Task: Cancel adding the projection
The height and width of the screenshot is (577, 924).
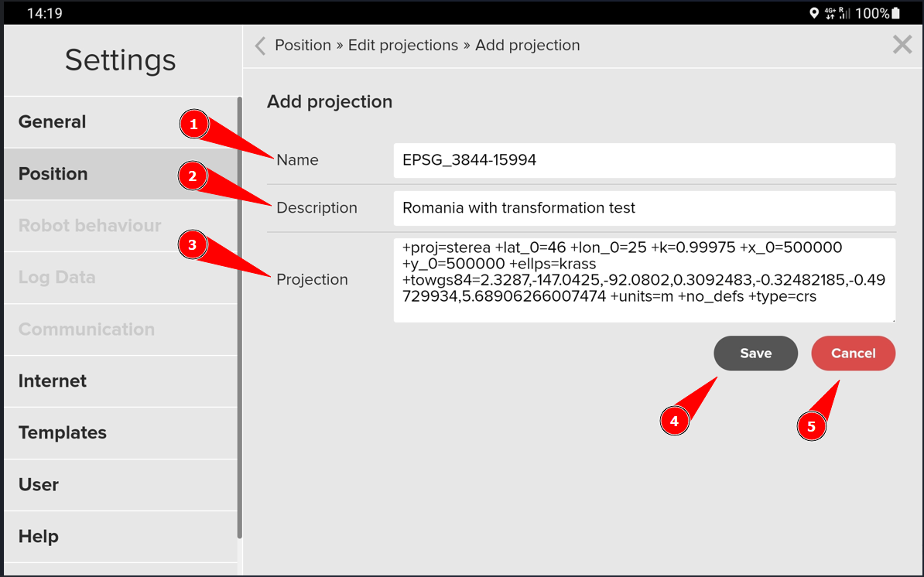Action: 853,353
